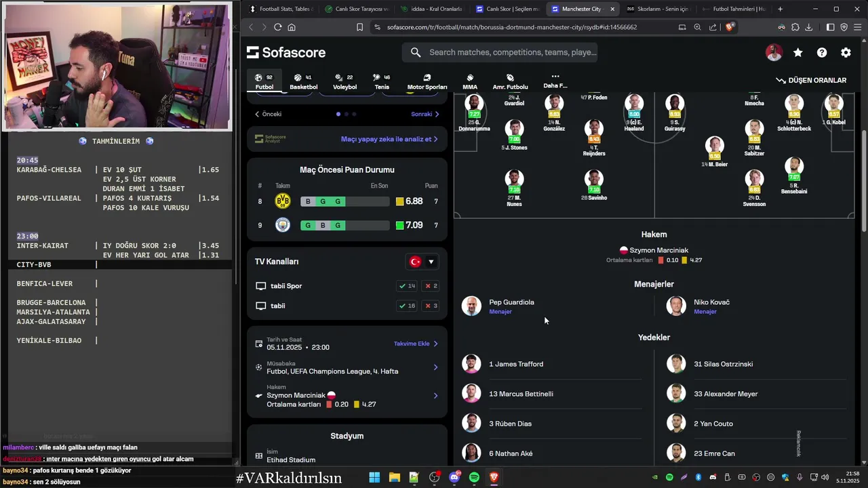The width and height of the screenshot is (868, 488).
Task: Open Spotify from taskbar
Action: [x=474, y=478]
